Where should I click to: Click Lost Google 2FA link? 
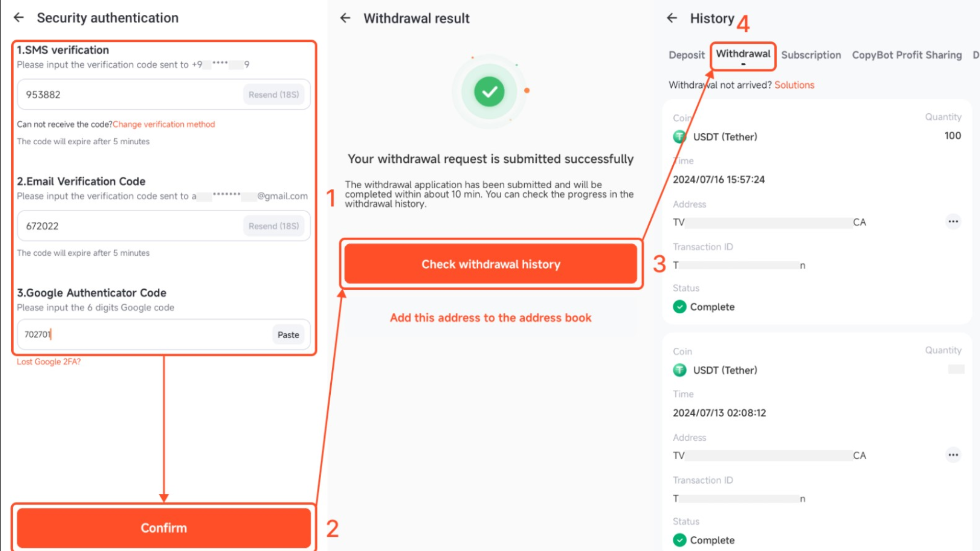click(x=48, y=361)
